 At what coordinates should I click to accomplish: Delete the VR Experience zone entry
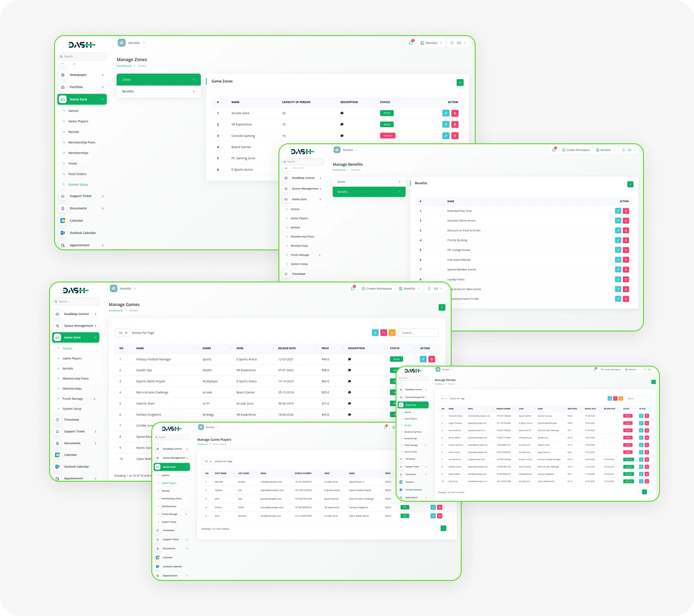click(455, 125)
